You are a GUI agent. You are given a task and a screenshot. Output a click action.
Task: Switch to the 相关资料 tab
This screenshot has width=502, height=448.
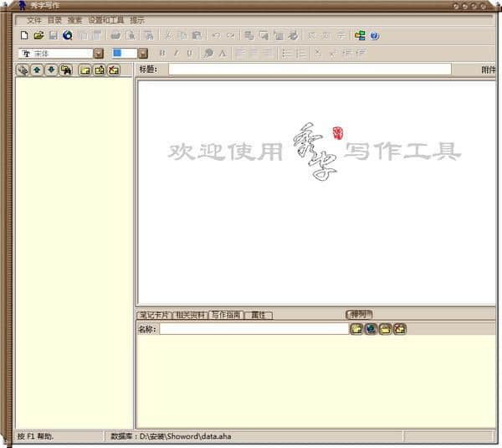(189, 316)
